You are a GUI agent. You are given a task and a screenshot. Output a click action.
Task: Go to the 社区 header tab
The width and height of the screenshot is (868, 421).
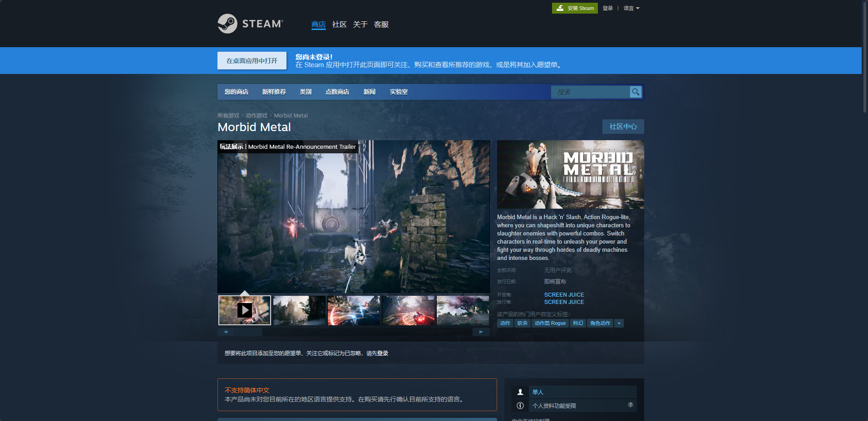point(340,24)
